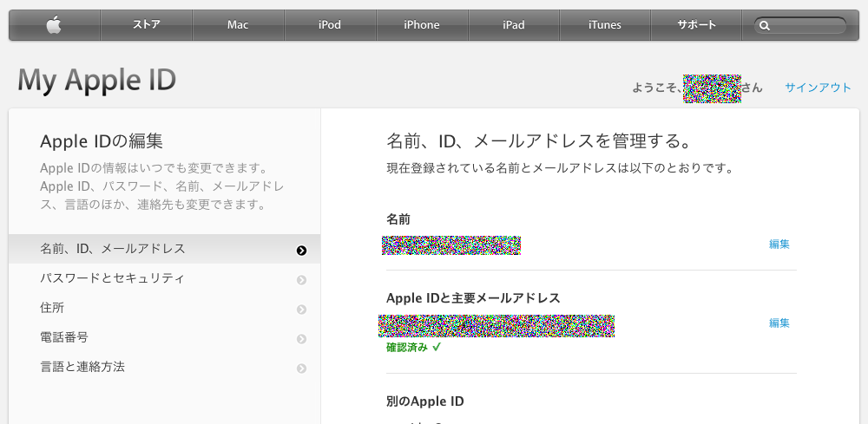Click 編集 link for Apple ID email
Viewport: 868px width, 424px height.
pyautogui.click(x=779, y=323)
